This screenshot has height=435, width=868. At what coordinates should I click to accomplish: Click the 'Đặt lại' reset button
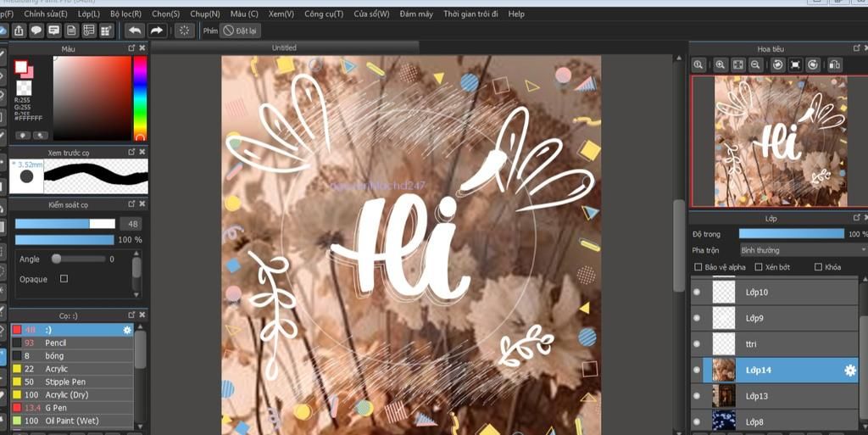[x=241, y=31]
